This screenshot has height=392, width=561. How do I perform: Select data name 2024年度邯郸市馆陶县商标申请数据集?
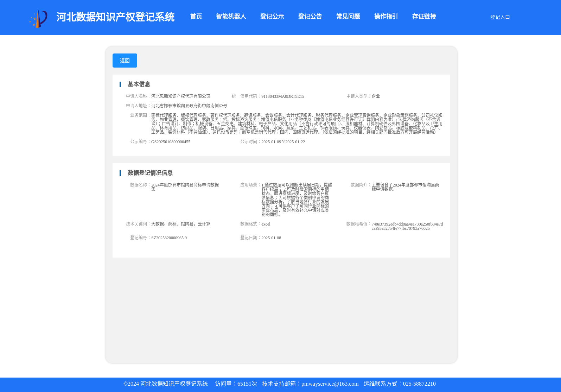[x=185, y=187]
